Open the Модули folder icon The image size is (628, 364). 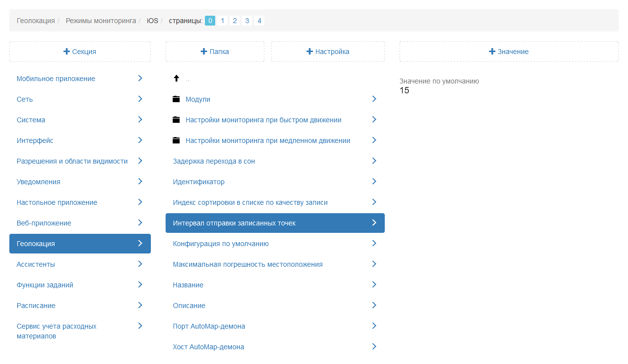[176, 99]
